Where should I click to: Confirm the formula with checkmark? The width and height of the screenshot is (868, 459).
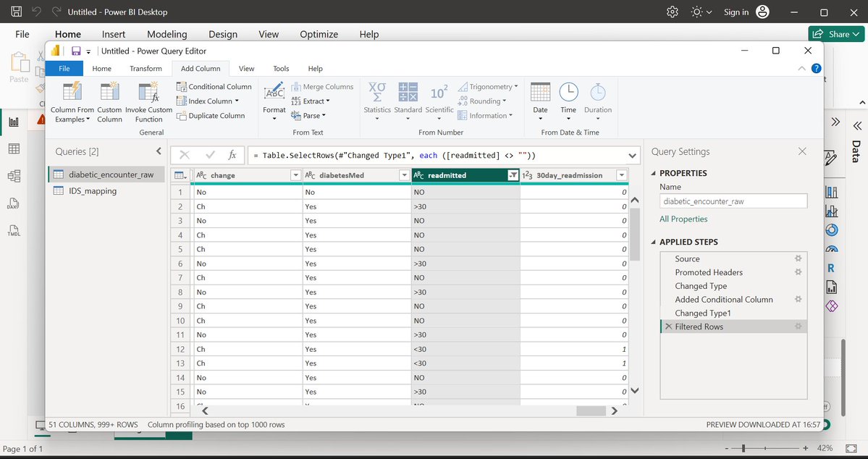click(x=210, y=156)
